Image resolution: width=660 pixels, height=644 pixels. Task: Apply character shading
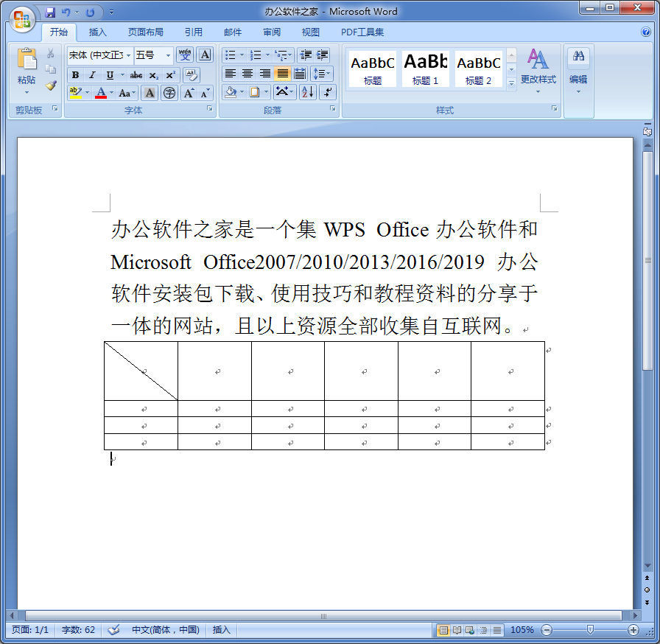pyautogui.click(x=150, y=93)
